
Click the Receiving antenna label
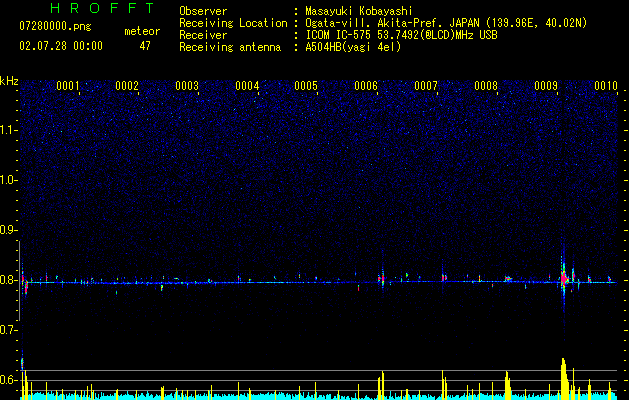tap(230, 47)
